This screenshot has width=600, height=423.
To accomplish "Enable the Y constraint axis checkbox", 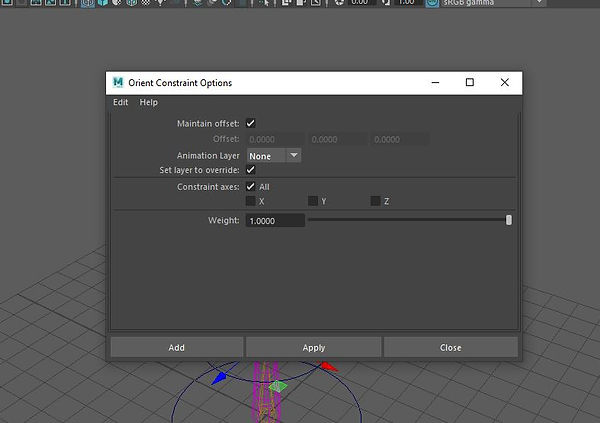I will [x=313, y=201].
